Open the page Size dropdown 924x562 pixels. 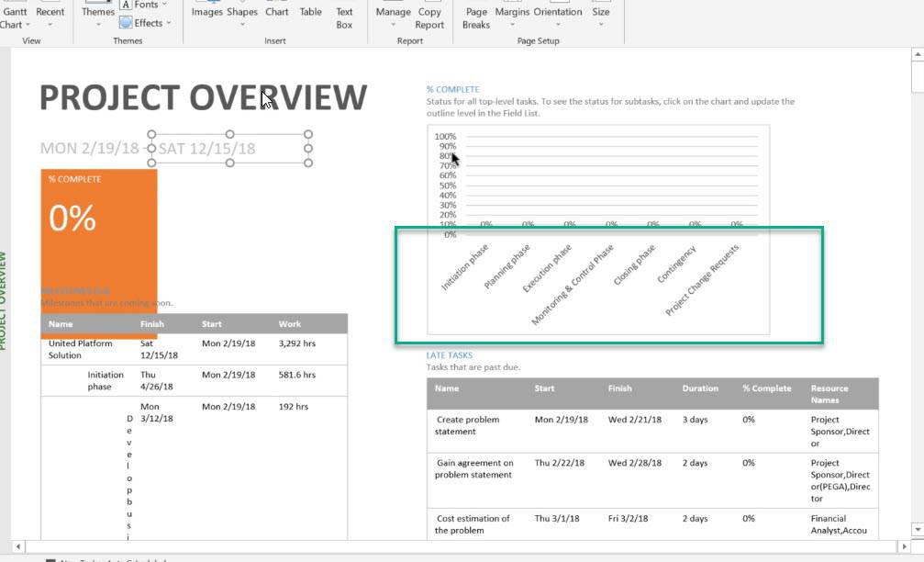click(600, 17)
